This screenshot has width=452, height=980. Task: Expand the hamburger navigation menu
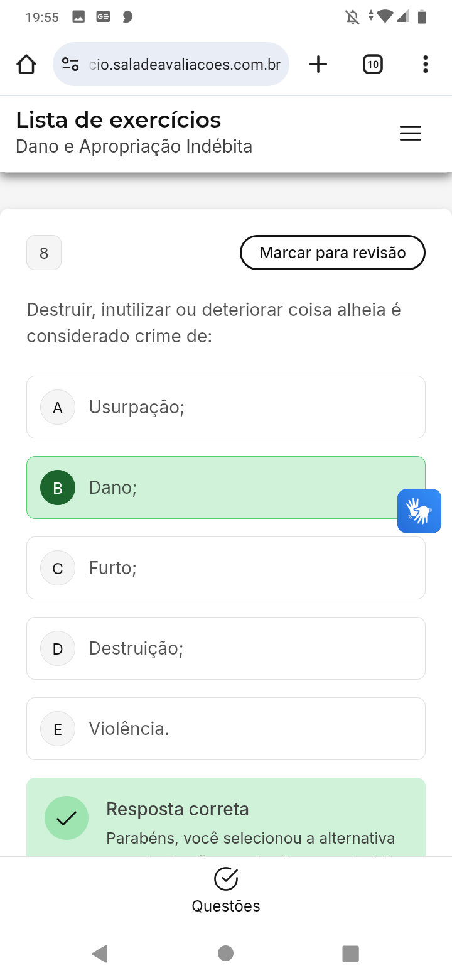[x=411, y=133]
